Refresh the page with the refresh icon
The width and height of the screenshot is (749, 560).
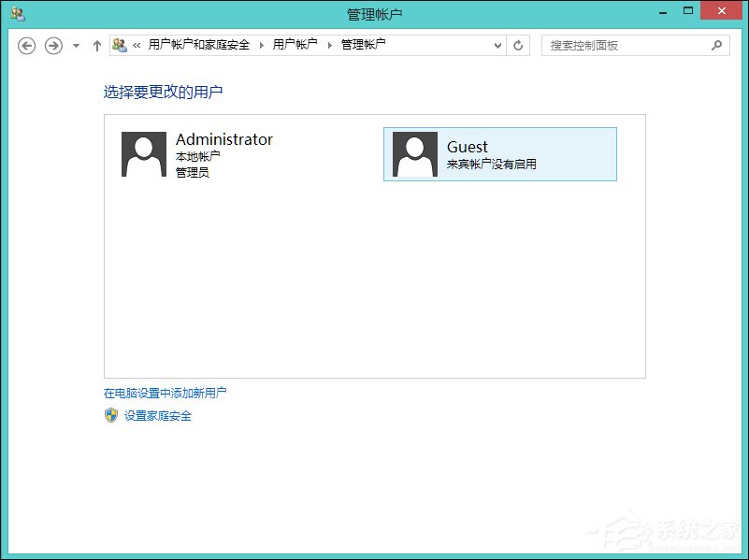coord(519,45)
